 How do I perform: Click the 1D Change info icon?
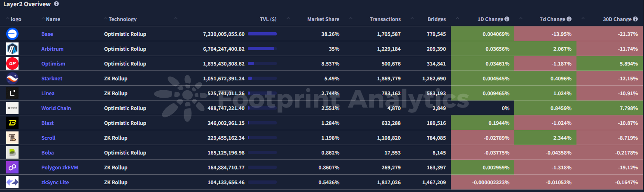pyautogui.click(x=507, y=19)
